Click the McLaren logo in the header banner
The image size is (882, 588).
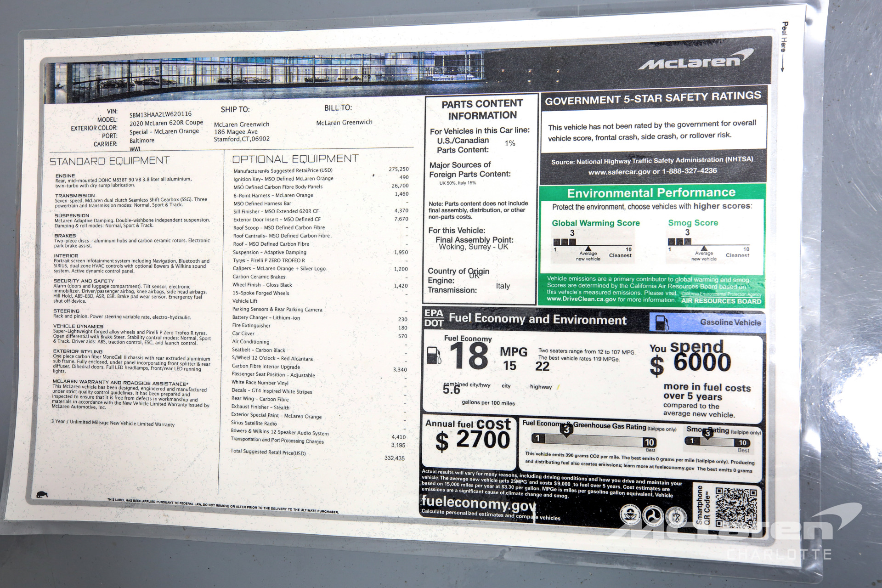pyautogui.click(x=695, y=61)
